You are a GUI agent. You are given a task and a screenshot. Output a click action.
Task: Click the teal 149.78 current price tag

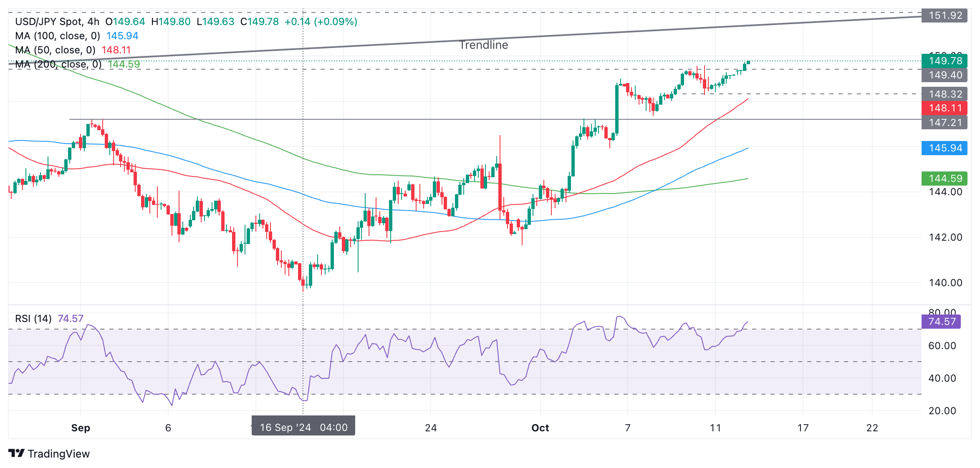pyautogui.click(x=944, y=61)
